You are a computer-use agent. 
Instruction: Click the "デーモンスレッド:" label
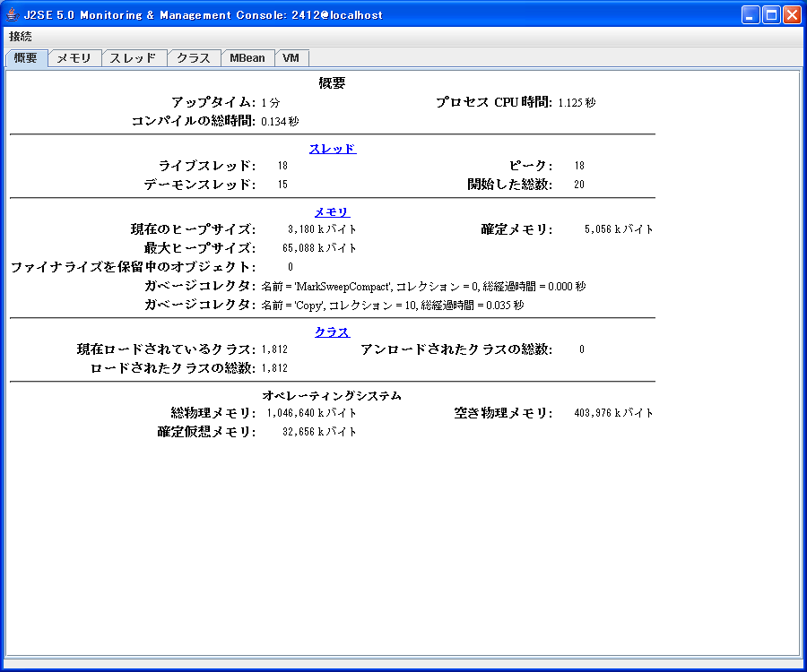[x=200, y=185]
